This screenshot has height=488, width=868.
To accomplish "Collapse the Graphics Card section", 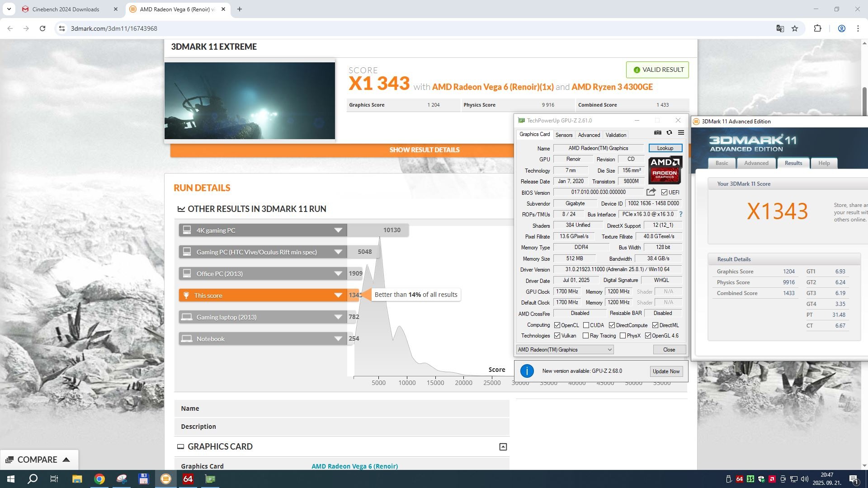I will (503, 447).
